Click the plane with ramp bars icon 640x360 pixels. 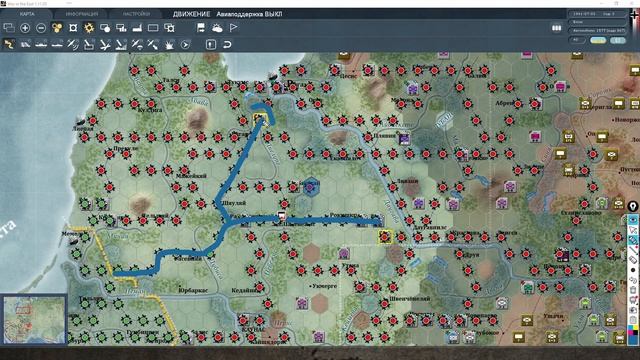121,44
